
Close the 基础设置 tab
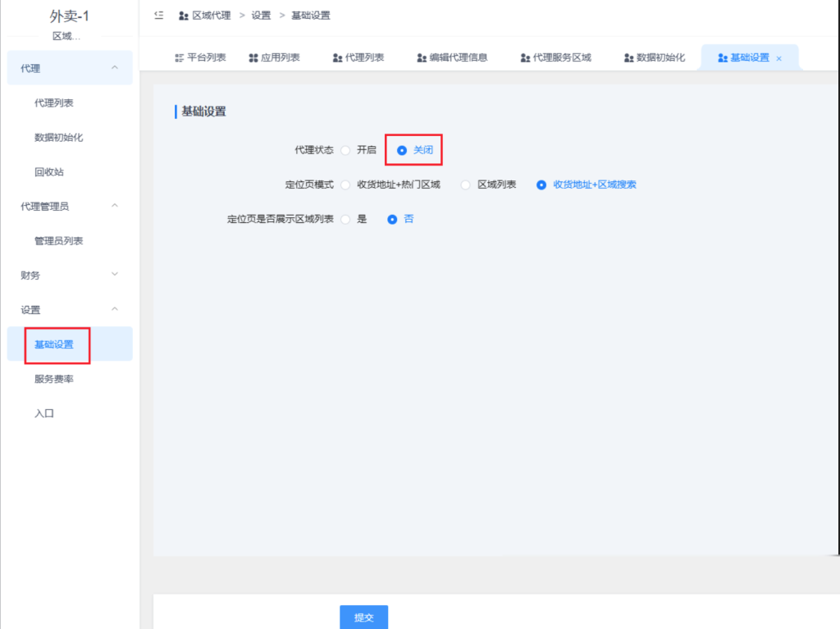coord(778,58)
